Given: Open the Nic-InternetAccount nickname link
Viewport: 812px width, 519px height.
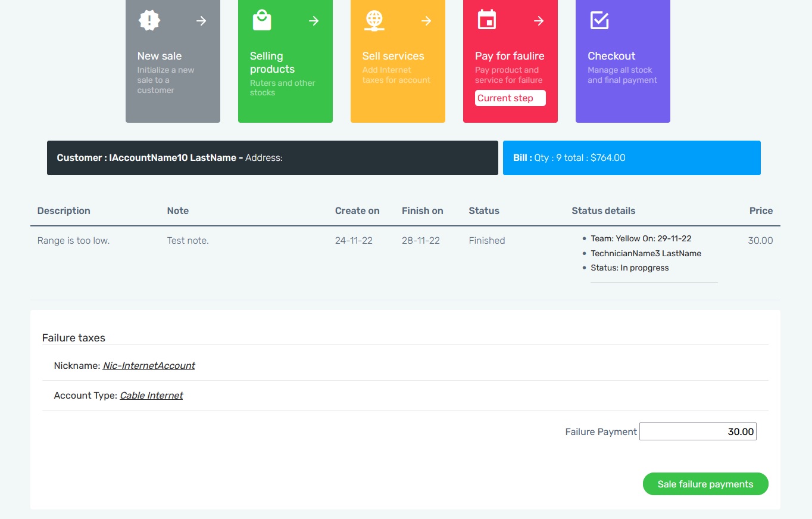Looking at the screenshot, I should 149,365.
